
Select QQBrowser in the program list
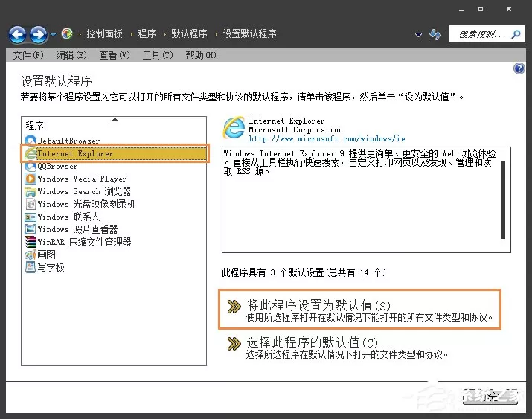[51, 166]
